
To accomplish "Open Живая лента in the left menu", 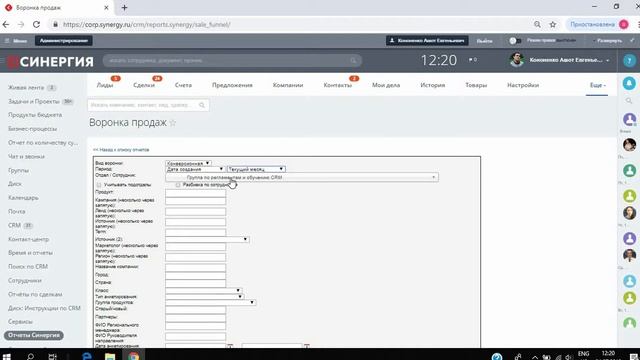I will (26, 87).
